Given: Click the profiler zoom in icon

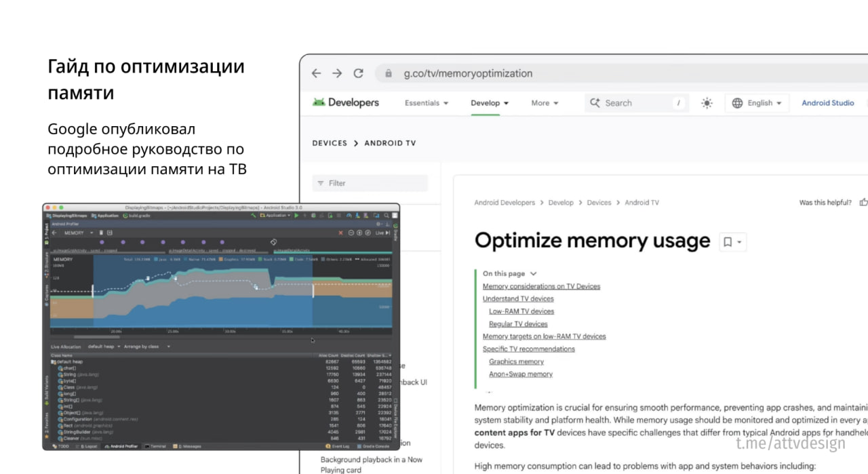Looking at the screenshot, I should pos(359,233).
